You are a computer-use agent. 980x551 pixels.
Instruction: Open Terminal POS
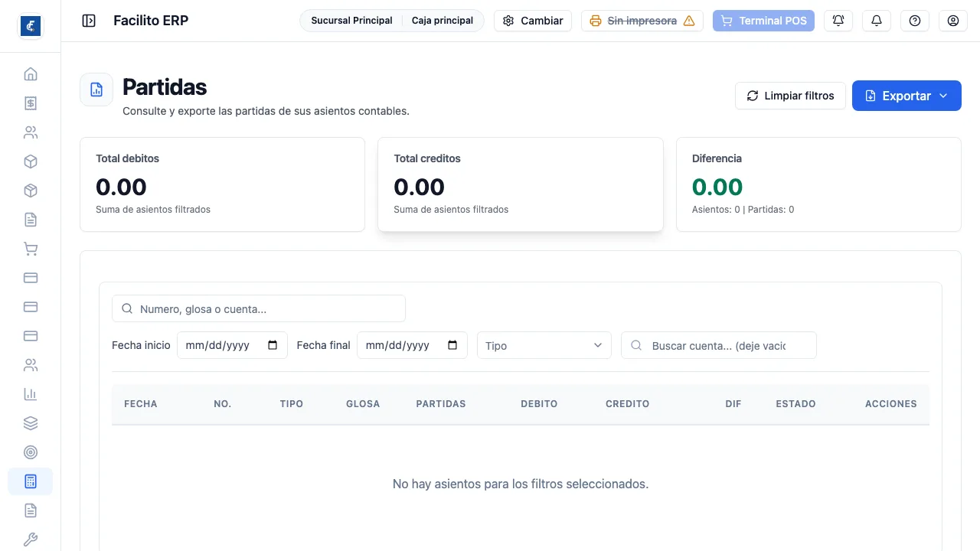(763, 21)
